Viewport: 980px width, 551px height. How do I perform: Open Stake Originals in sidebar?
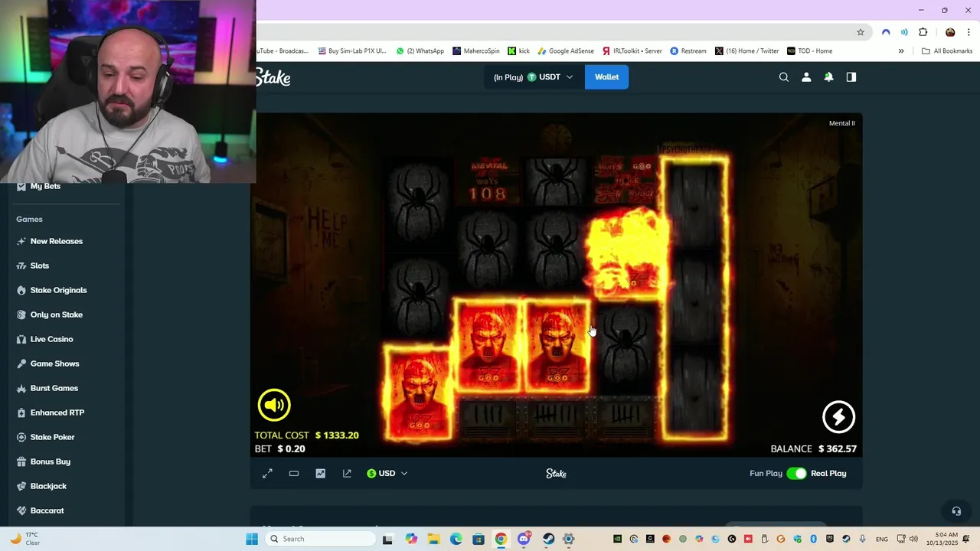pyautogui.click(x=58, y=290)
